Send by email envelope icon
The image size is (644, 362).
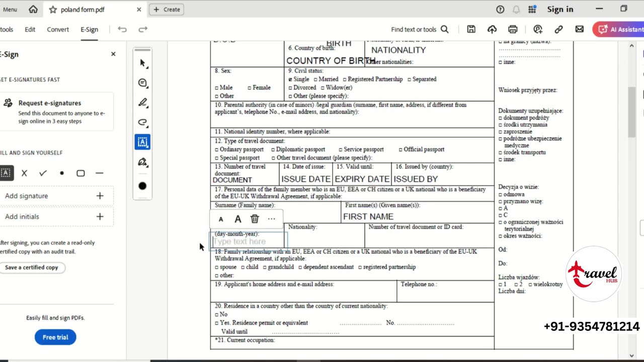[580, 29]
